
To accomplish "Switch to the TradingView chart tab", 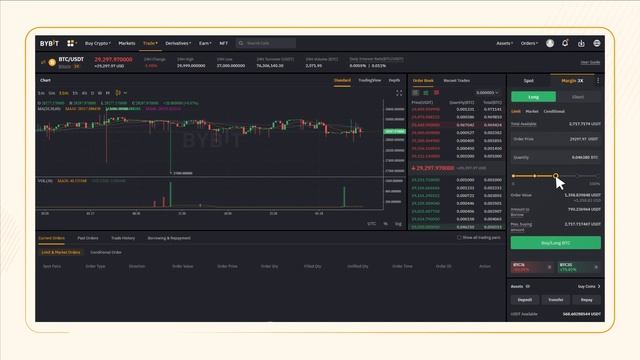I will (370, 80).
